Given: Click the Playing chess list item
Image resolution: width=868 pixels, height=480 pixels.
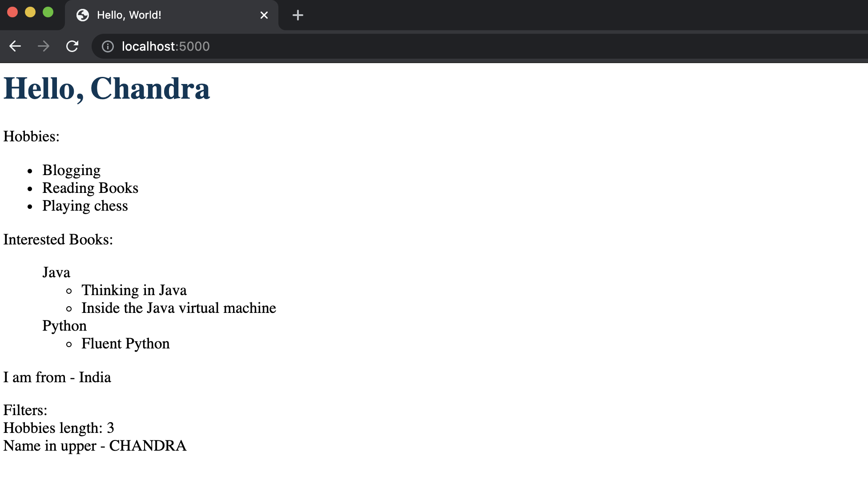Looking at the screenshot, I should pos(85,206).
